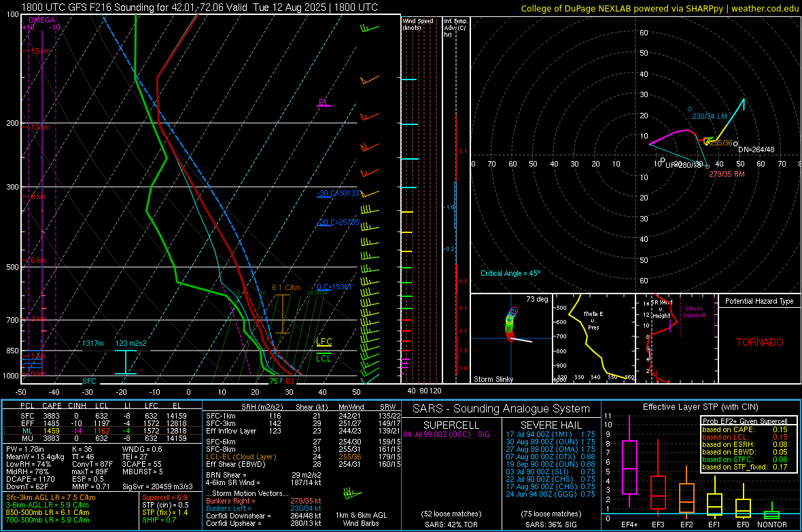Select the highlighted ML parcel row label

point(27,431)
